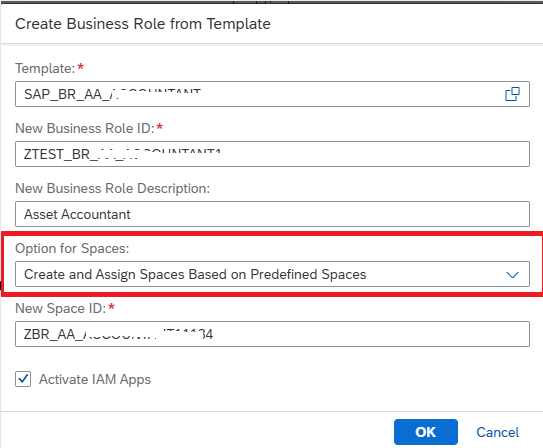Click the required asterisk beside New Business Role ID

pyautogui.click(x=160, y=126)
